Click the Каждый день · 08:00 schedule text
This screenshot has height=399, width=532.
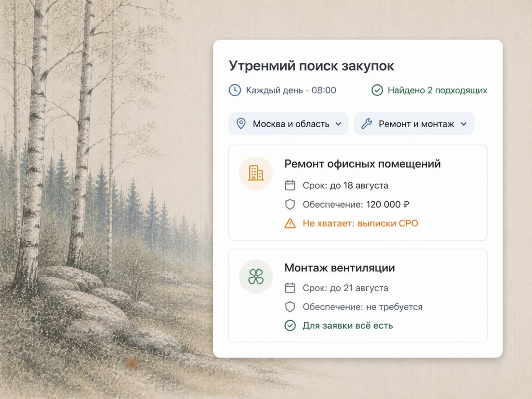coord(291,90)
